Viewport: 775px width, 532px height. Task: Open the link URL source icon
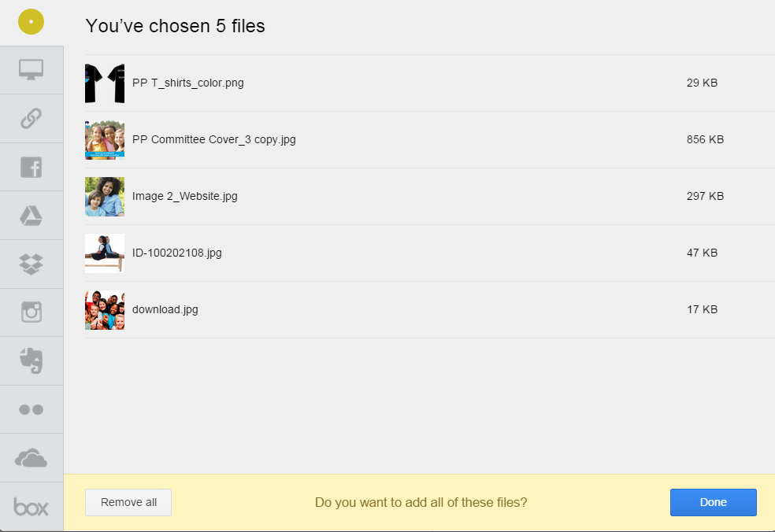[32, 119]
